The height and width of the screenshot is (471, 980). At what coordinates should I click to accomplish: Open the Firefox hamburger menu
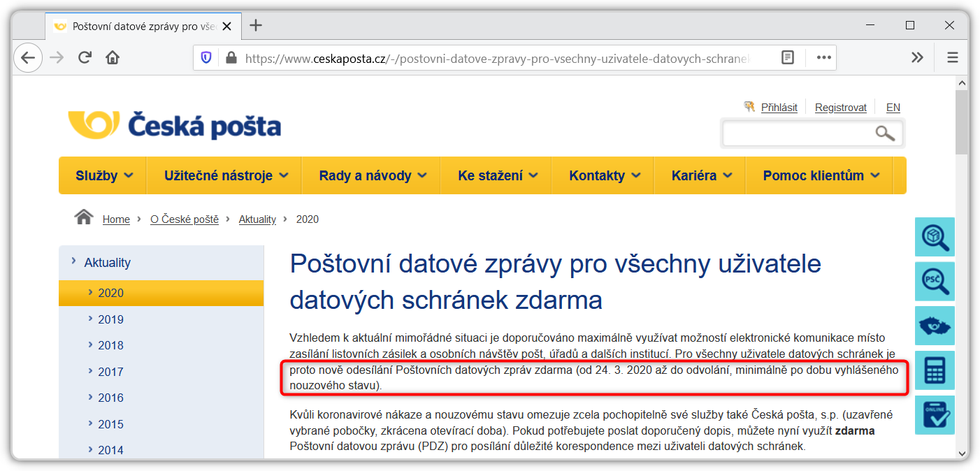(x=952, y=57)
